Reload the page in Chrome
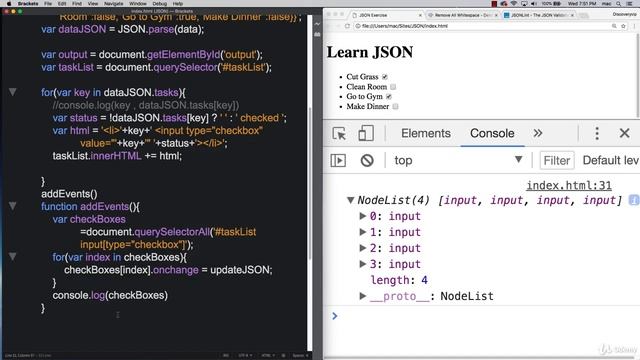This screenshot has width=640, height=360. [x=347, y=26]
